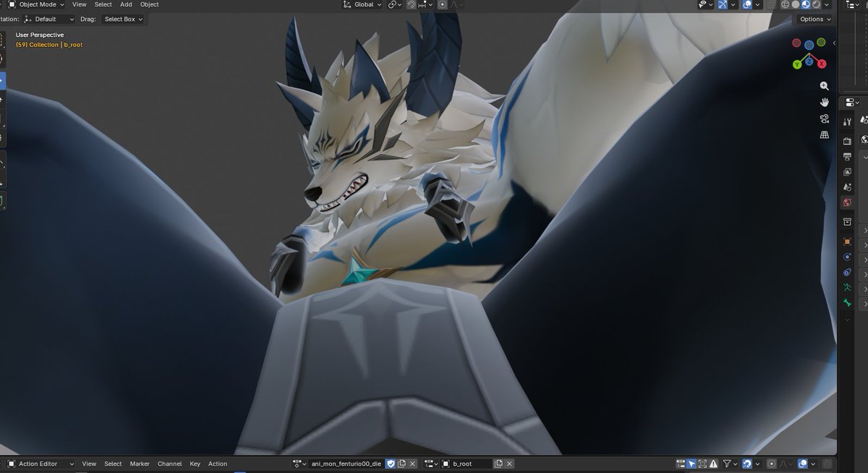This screenshot has width=868, height=473.
Task: Click the 'User Perspective' viewport label
Action: (x=40, y=35)
